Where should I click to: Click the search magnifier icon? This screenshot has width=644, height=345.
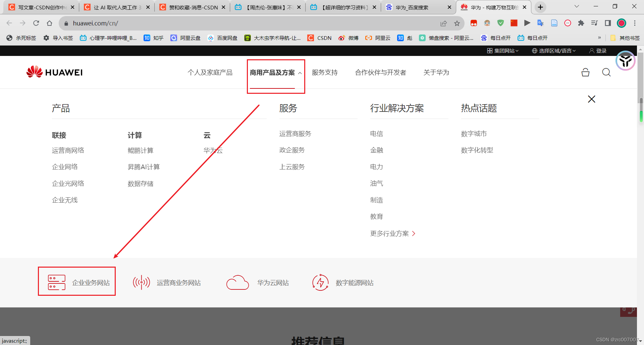[606, 72]
